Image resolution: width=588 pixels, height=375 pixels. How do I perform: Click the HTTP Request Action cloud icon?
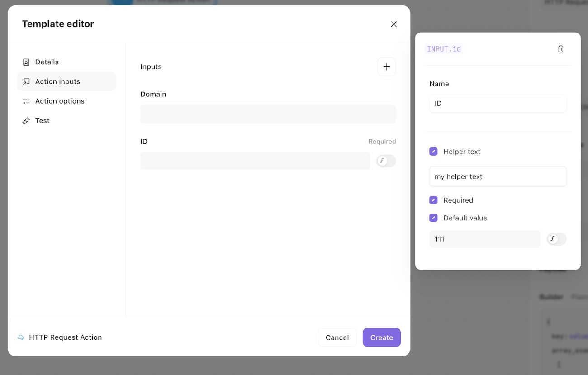21,337
